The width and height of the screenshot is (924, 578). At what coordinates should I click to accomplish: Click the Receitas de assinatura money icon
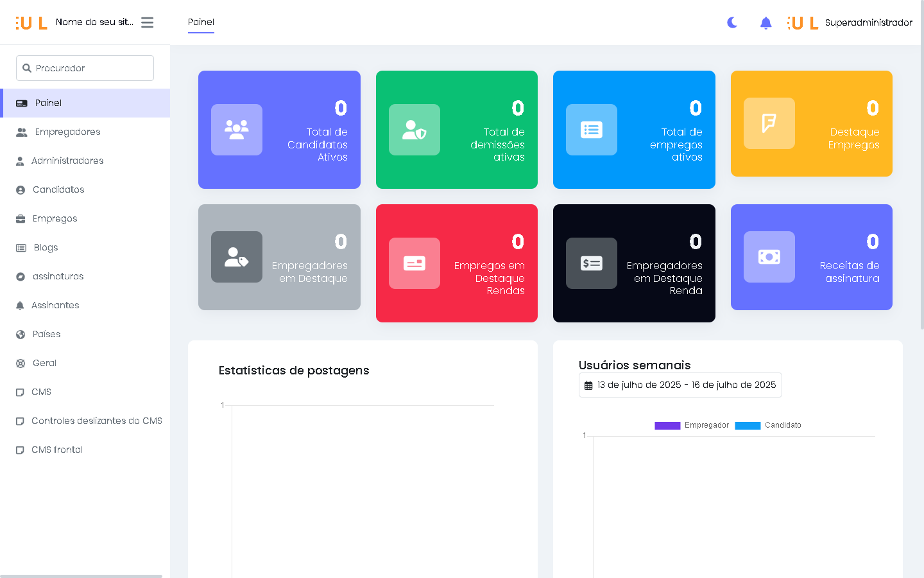click(769, 257)
